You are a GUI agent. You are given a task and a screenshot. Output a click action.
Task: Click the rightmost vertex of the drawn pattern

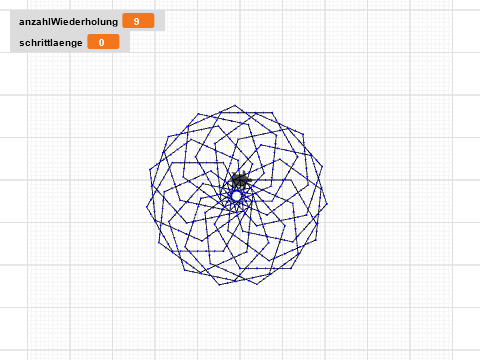click(327, 204)
